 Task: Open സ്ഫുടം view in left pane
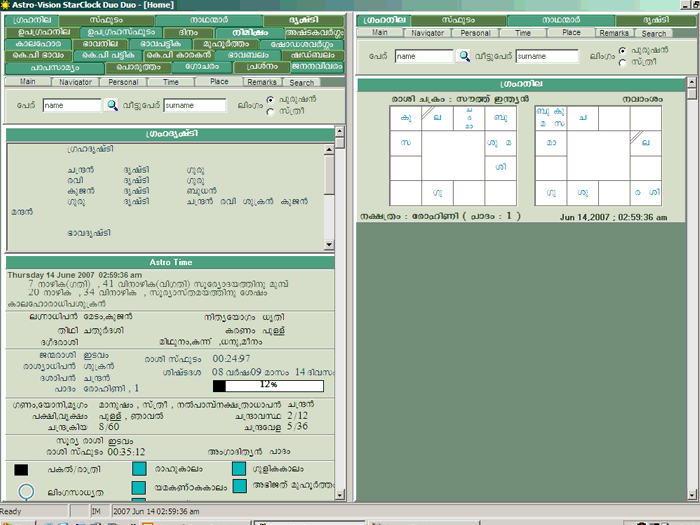[106, 21]
